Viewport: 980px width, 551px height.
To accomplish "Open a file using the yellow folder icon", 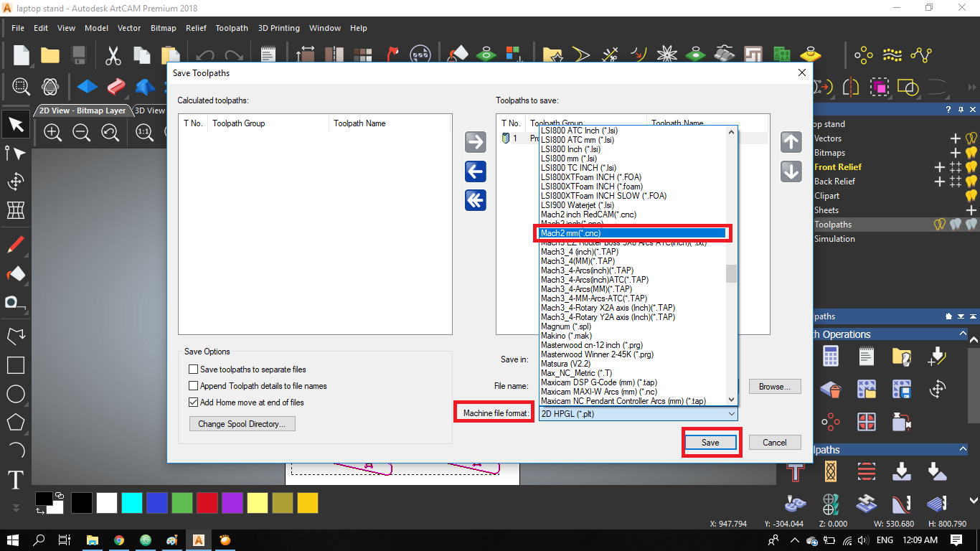I will point(50,55).
